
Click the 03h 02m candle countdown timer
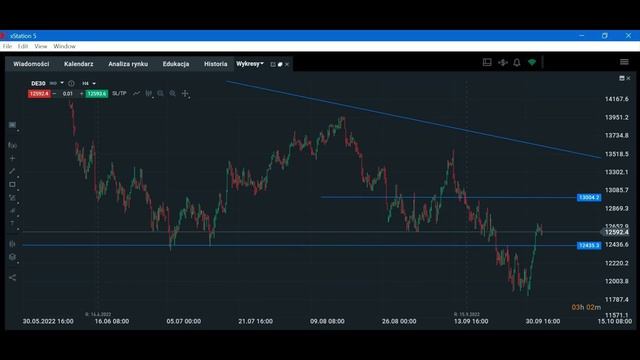click(x=586, y=307)
